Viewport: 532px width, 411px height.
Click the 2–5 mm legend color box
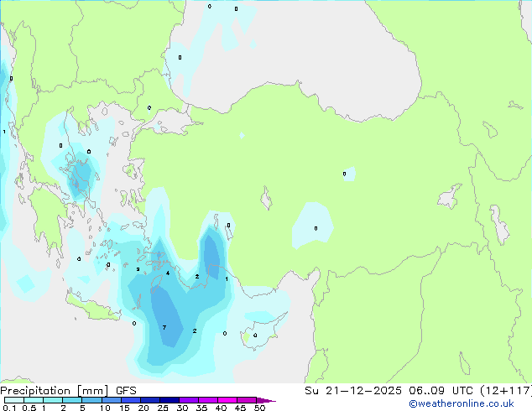tap(72, 400)
